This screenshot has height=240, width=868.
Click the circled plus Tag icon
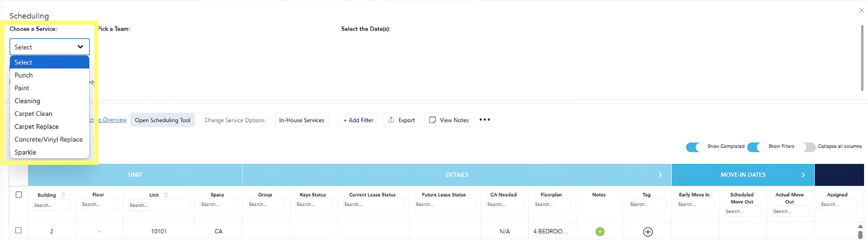coord(647,231)
